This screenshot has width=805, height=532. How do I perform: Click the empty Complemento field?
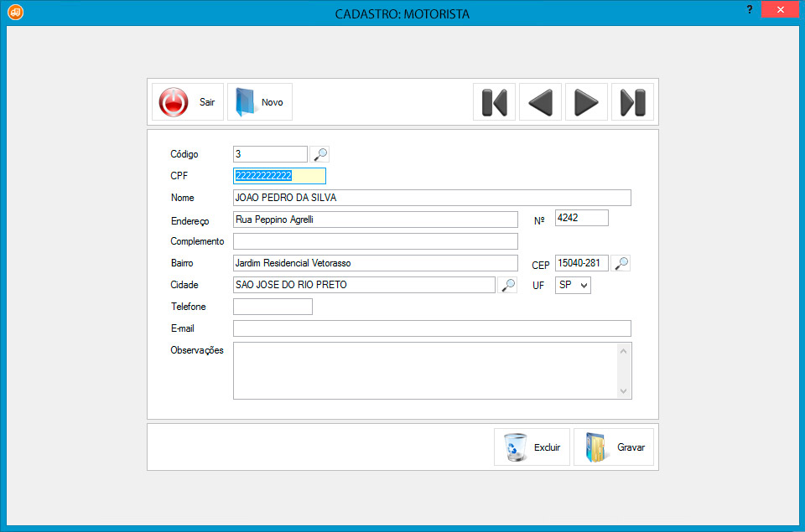point(376,241)
